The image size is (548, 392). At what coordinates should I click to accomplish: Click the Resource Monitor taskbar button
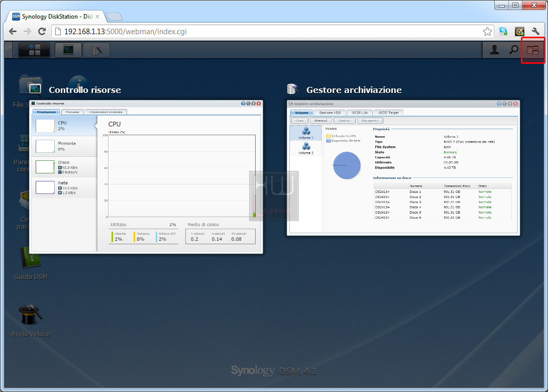(68, 50)
